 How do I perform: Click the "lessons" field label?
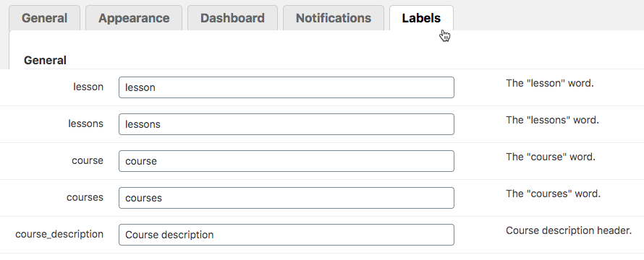[86, 123]
